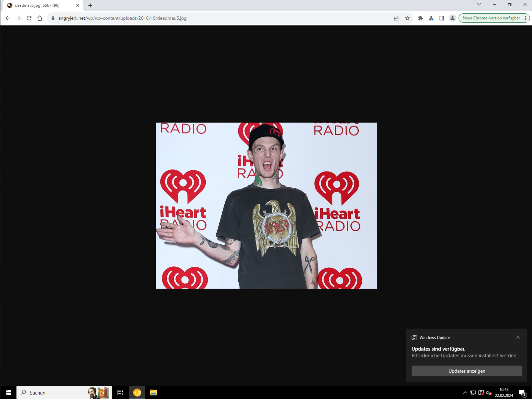This screenshot has height=399, width=532.
Task: Close the deadmau5.jpg tab
Action: tap(78, 5)
